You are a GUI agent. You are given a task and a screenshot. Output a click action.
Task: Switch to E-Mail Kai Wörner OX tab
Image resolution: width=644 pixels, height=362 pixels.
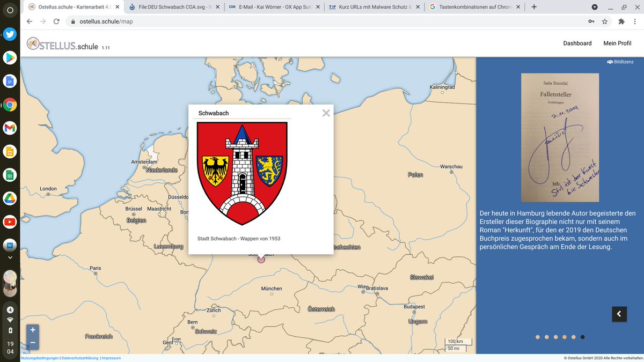[274, 7]
